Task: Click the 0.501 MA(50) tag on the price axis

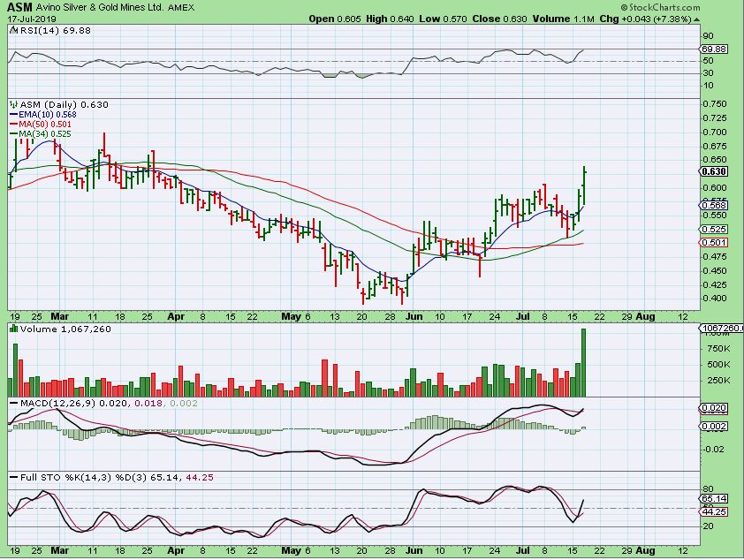Action: click(713, 242)
